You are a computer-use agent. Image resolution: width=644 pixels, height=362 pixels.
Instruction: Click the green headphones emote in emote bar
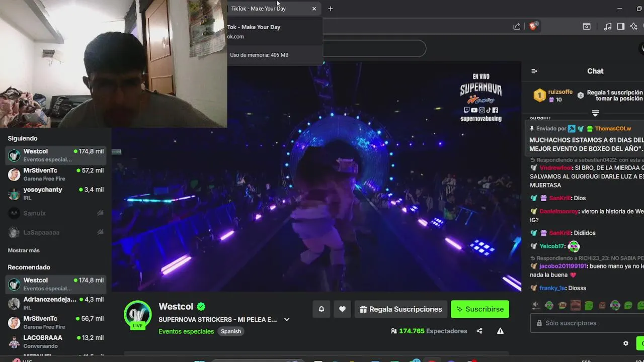click(x=615, y=305)
